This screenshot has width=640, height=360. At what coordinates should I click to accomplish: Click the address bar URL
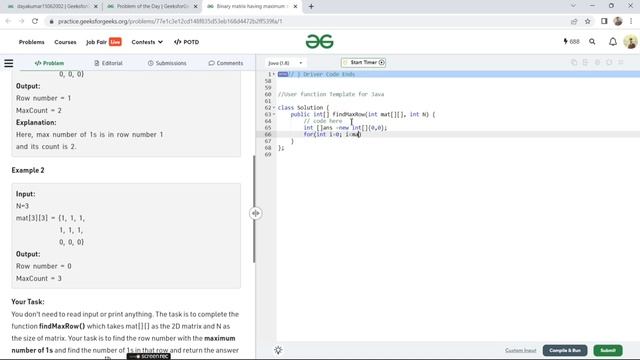click(x=170, y=21)
